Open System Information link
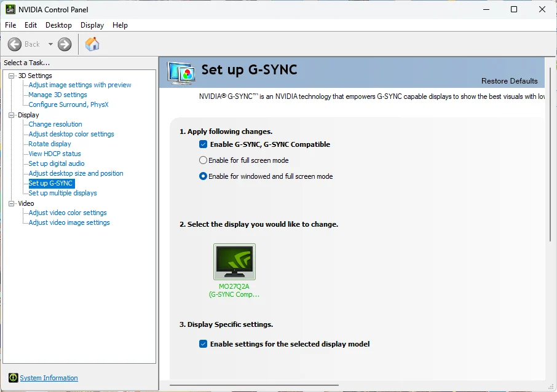Screen dimensions: 557x392 (49, 378)
